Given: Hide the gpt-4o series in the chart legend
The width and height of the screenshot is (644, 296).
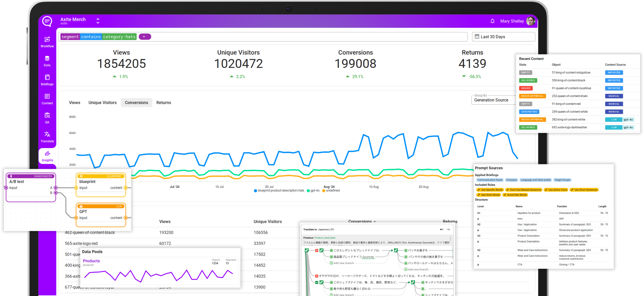Looking at the screenshot, I should 313,190.
